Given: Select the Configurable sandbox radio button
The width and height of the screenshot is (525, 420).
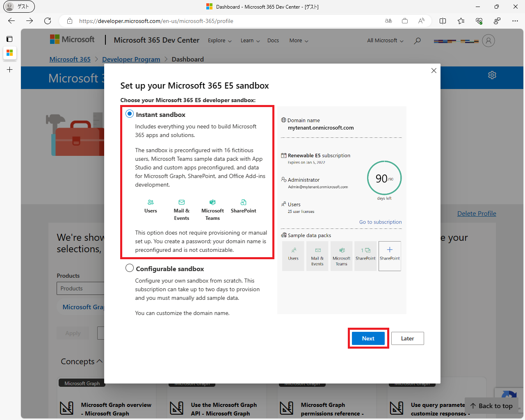Looking at the screenshot, I should pos(130,268).
